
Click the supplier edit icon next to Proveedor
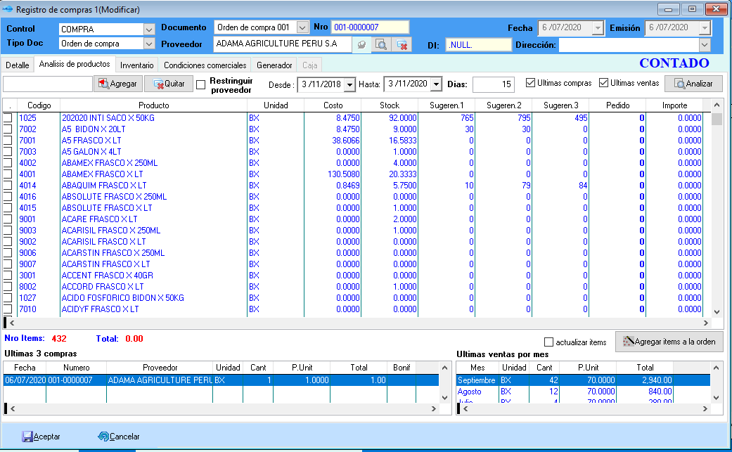tap(361, 45)
